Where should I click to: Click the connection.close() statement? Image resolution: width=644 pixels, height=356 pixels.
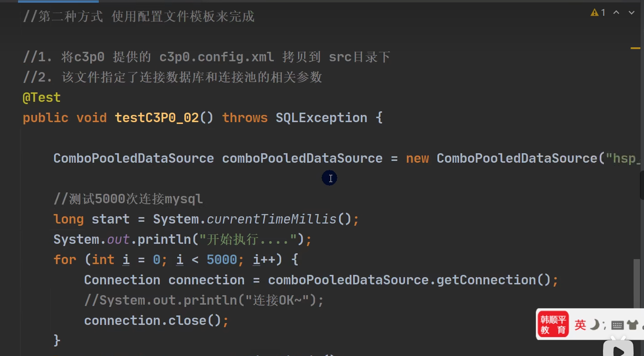[156, 320]
